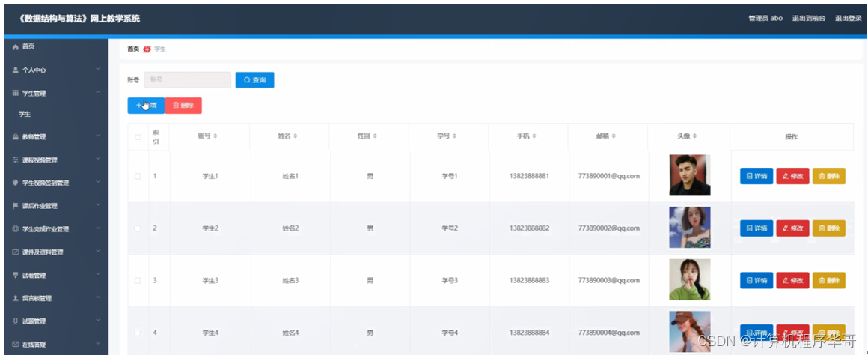Sort table by 姓名 column arrows
This screenshot has width=868, height=355.
pyautogui.click(x=296, y=136)
